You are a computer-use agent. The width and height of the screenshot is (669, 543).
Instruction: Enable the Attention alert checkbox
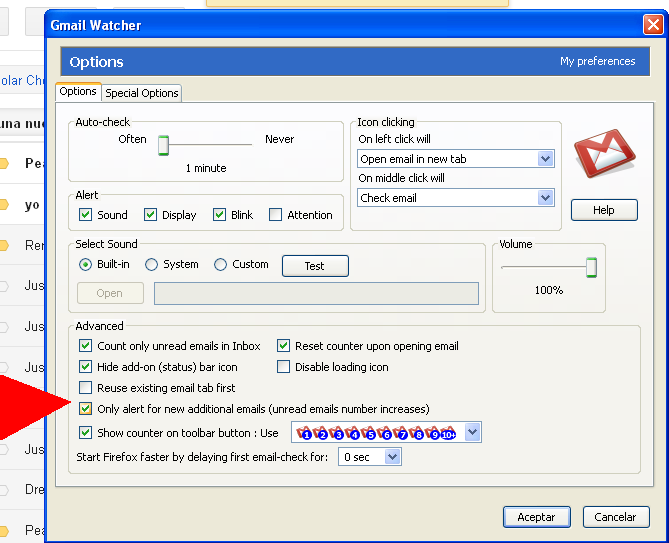[276, 215]
